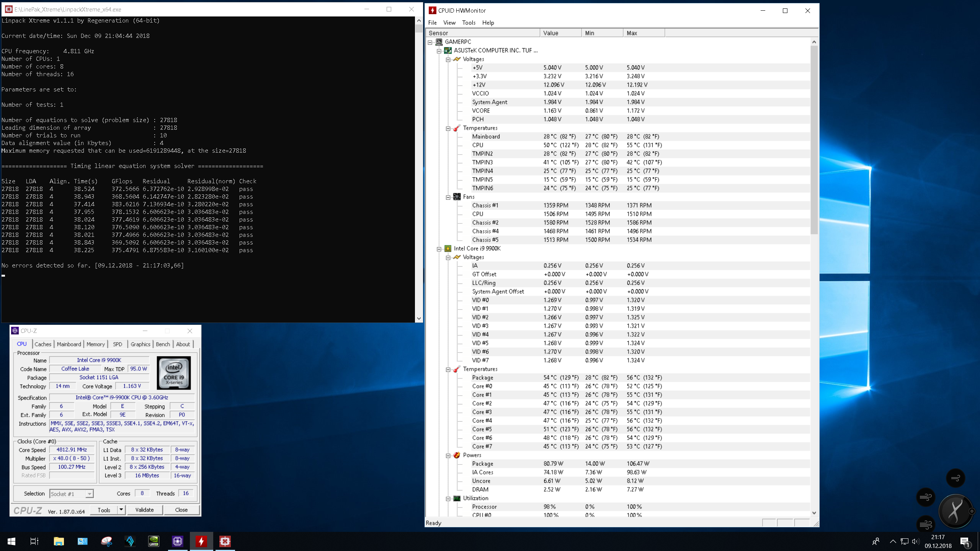This screenshot has width=980, height=551.
Task: Click the Linpack Xtreme console title icon
Action: tap(8, 9)
